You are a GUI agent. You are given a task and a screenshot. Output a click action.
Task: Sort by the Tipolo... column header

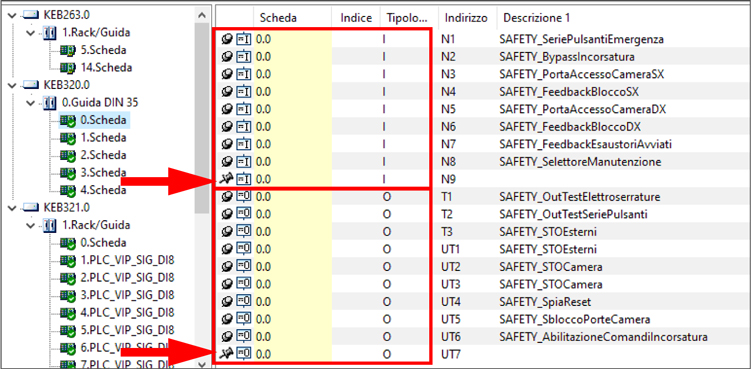pyautogui.click(x=407, y=18)
